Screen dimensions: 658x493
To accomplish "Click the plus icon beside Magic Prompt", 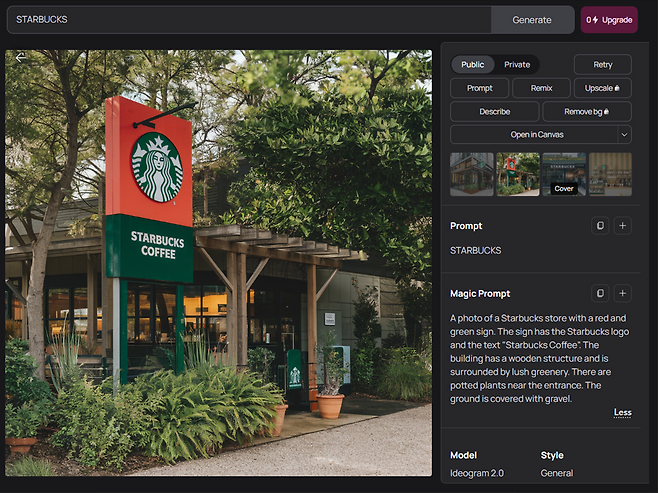I will click(x=622, y=294).
